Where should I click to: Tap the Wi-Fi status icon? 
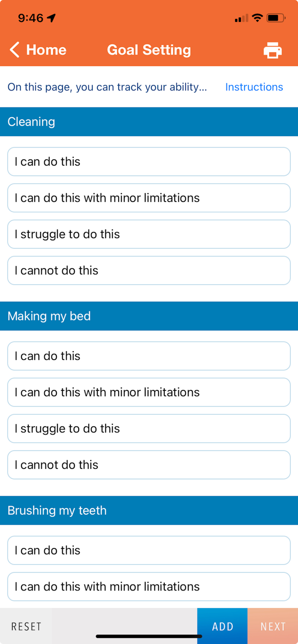point(257,18)
